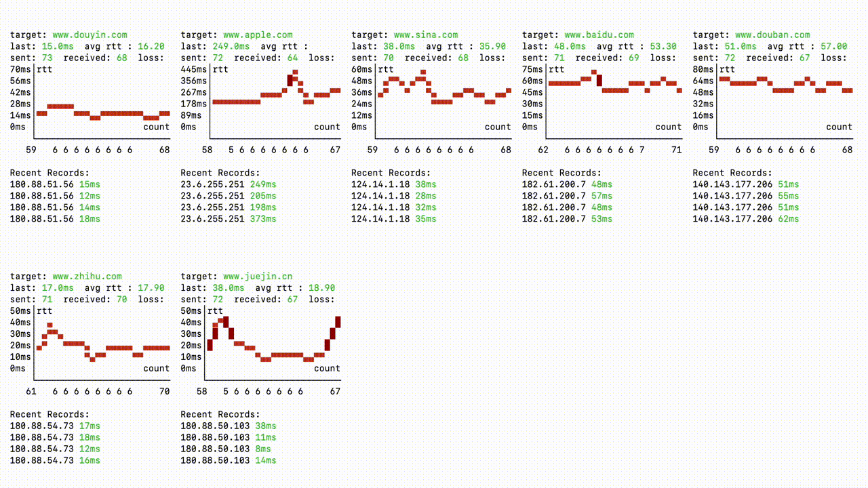Select the record 180.88.54.73 16ms
Image resolution: width=868 pixels, height=488 pixels.
tap(55, 460)
